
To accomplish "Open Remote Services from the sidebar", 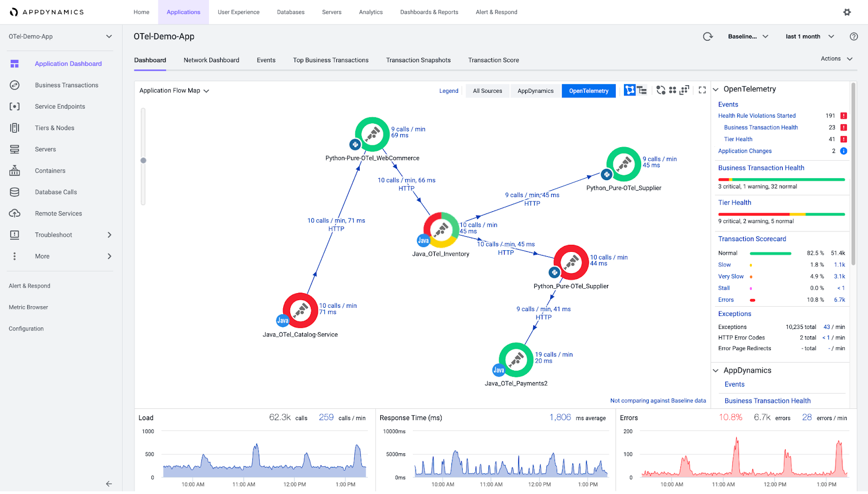I will click(15, 213).
